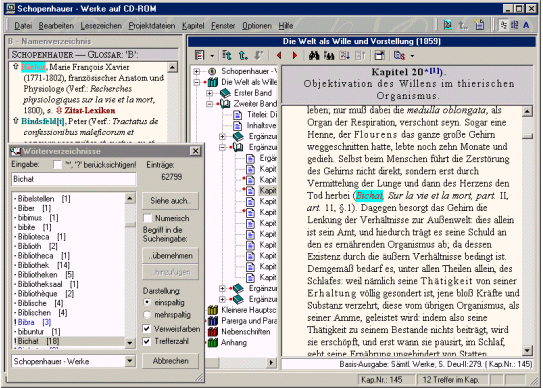This screenshot has height=388, width=543.
Task: Click the copy with red S icon
Action: (399, 55)
